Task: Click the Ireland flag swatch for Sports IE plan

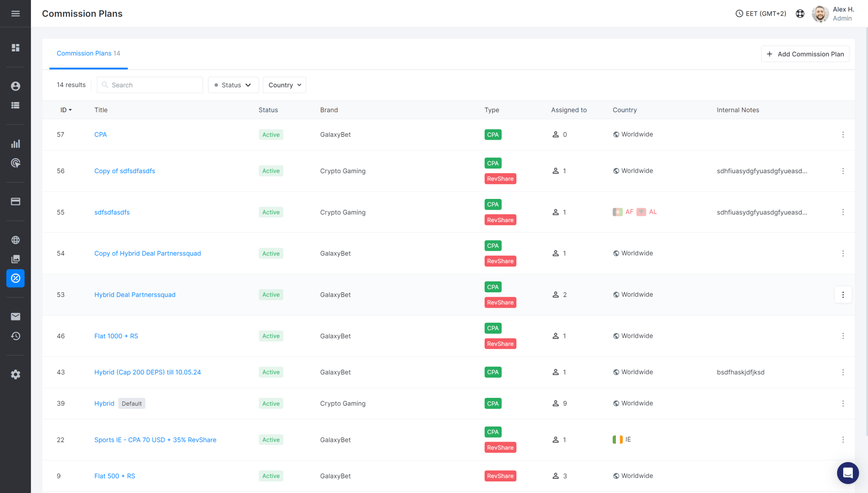Action: click(617, 439)
